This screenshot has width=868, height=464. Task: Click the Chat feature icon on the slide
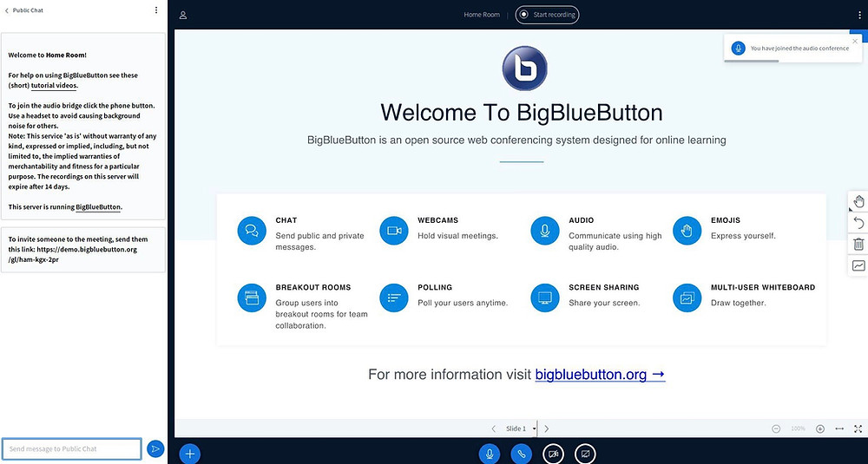tap(252, 231)
